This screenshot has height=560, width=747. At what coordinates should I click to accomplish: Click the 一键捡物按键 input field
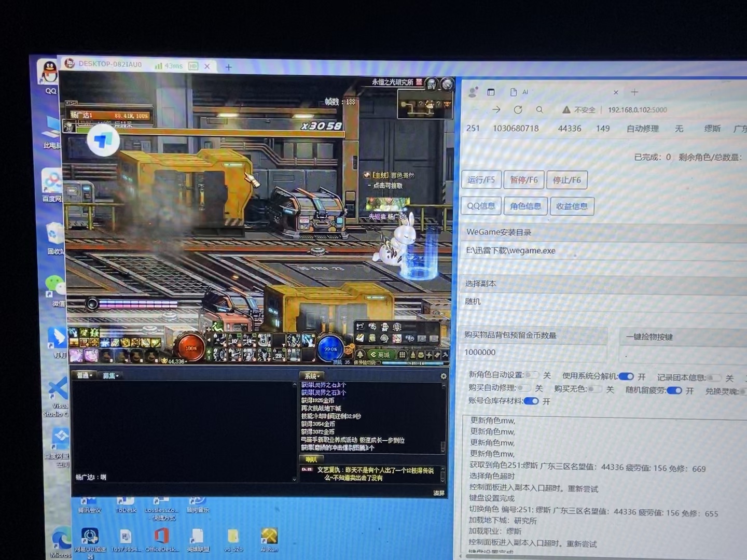click(684, 356)
